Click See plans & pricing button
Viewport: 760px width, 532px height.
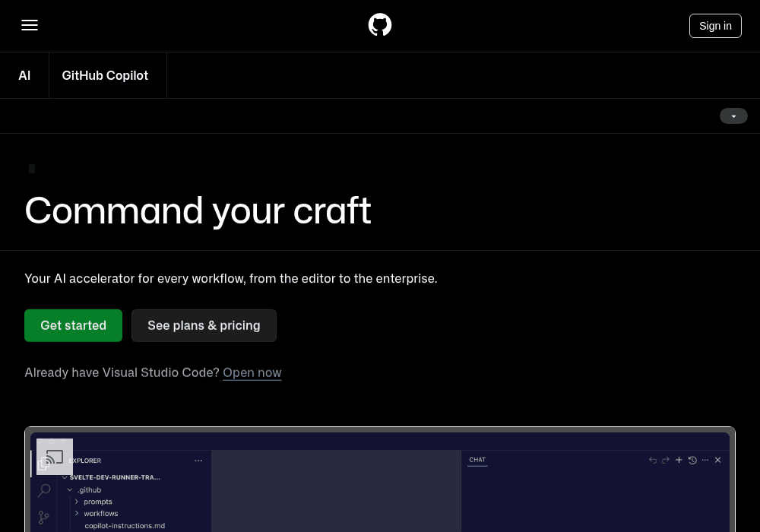[x=204, y=325]
